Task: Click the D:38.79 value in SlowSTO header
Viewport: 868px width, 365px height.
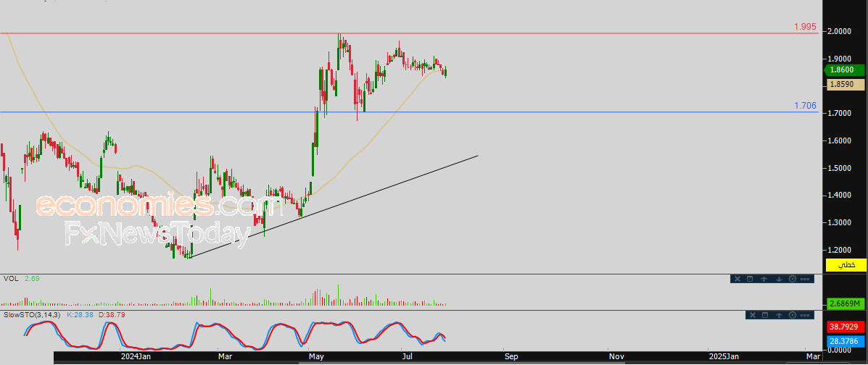Action: tap(112, 314)
